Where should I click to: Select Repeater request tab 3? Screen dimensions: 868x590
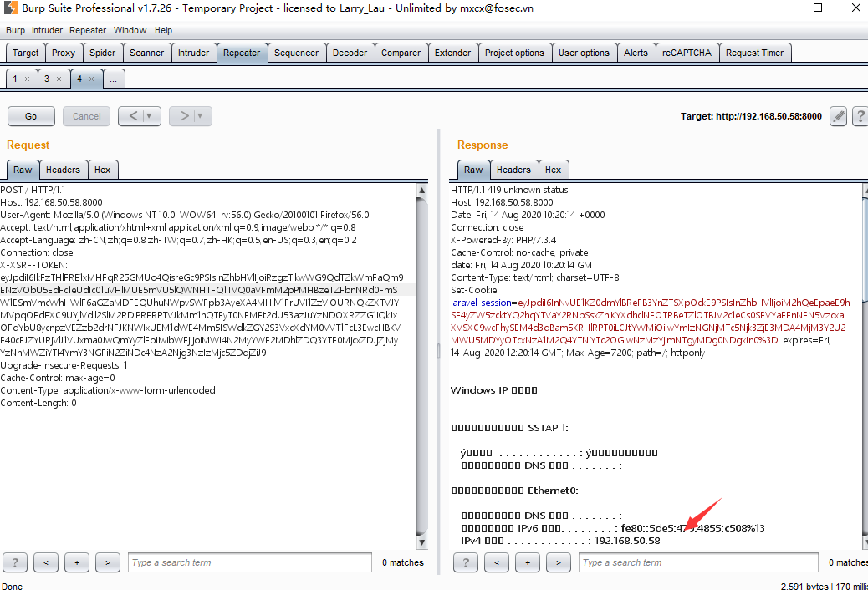click(x=47, y=79)
